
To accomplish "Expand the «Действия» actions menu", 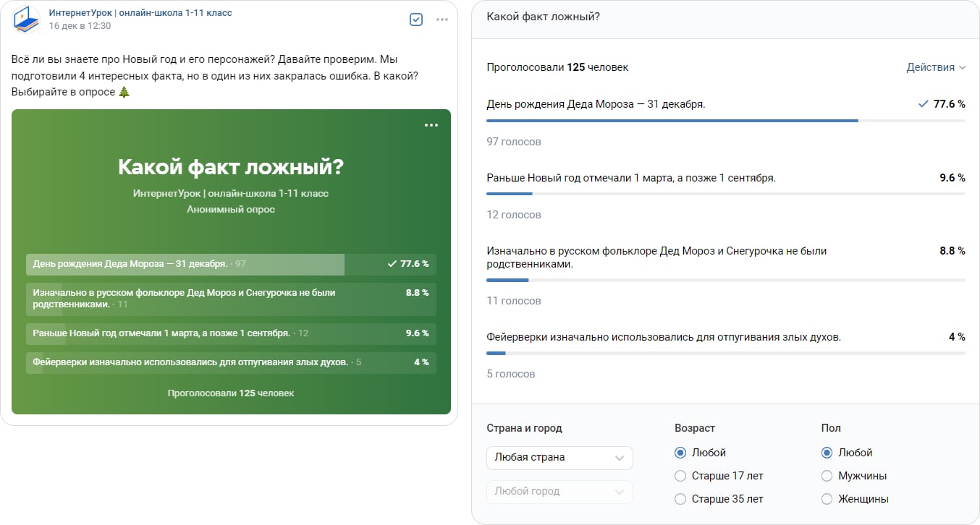I will click(x=936, y=67).
